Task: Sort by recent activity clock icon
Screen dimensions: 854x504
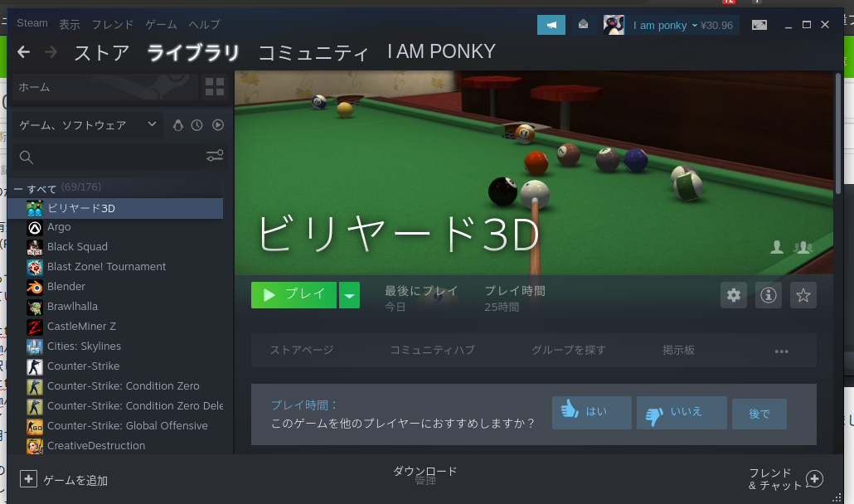Action: pos(197,125)
